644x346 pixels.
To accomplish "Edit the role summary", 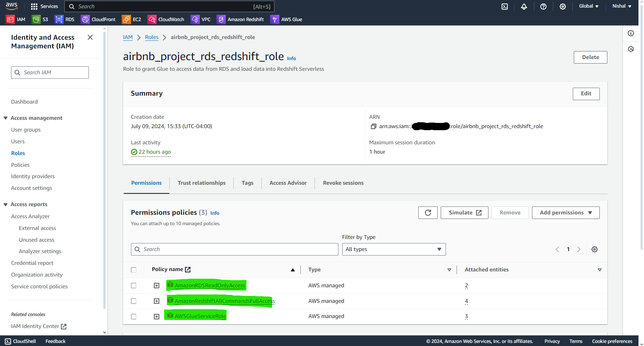I will [x=586, y=94].
